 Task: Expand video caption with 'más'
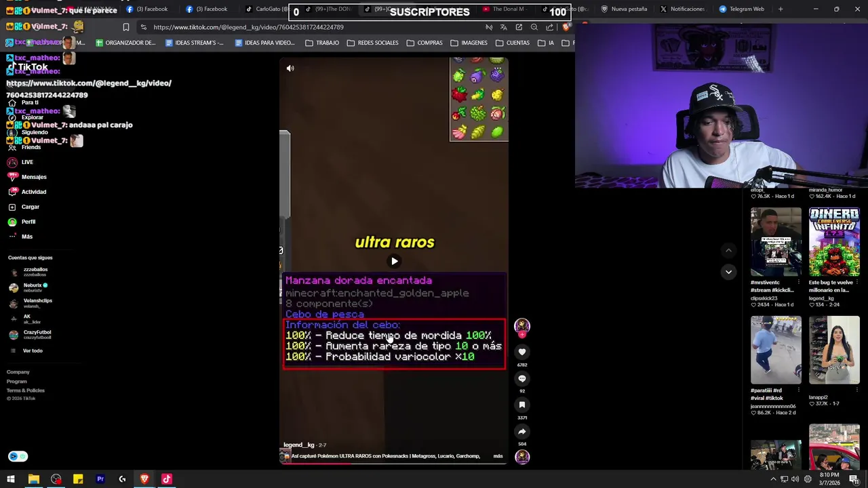coord(498,456)
